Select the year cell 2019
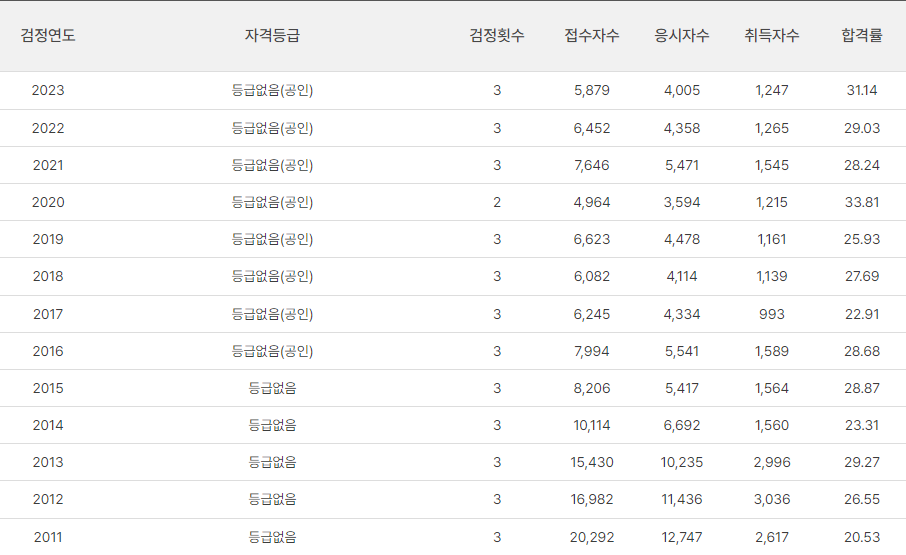 [48, 239]
